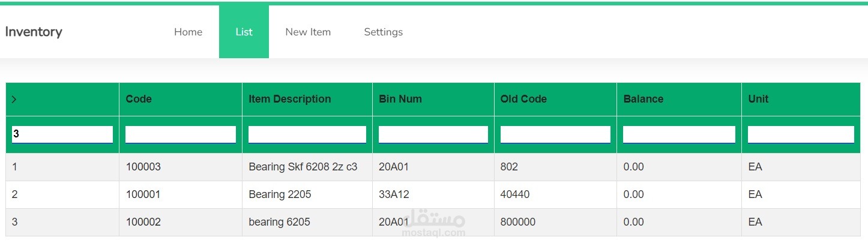Select the row with code 100003
Viewport: 868px width, 243px height.
[x=143, y=167]
